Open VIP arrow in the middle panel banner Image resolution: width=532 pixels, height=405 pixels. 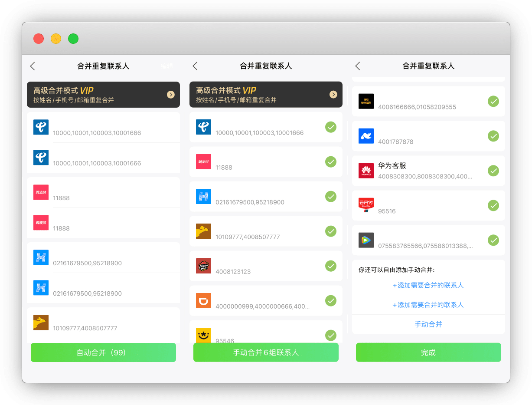tap(333, 95)
